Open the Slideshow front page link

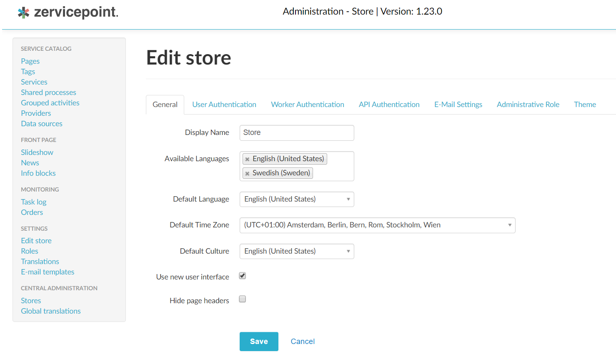coord(37,152)
